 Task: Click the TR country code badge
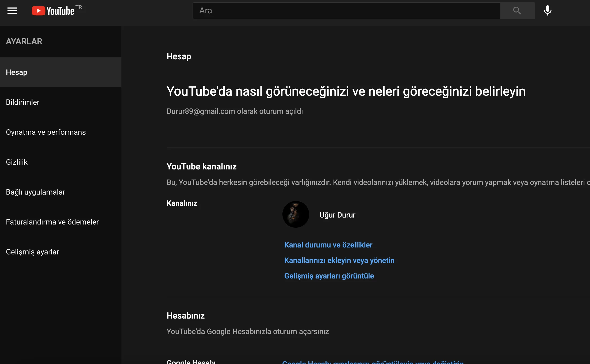79,7
